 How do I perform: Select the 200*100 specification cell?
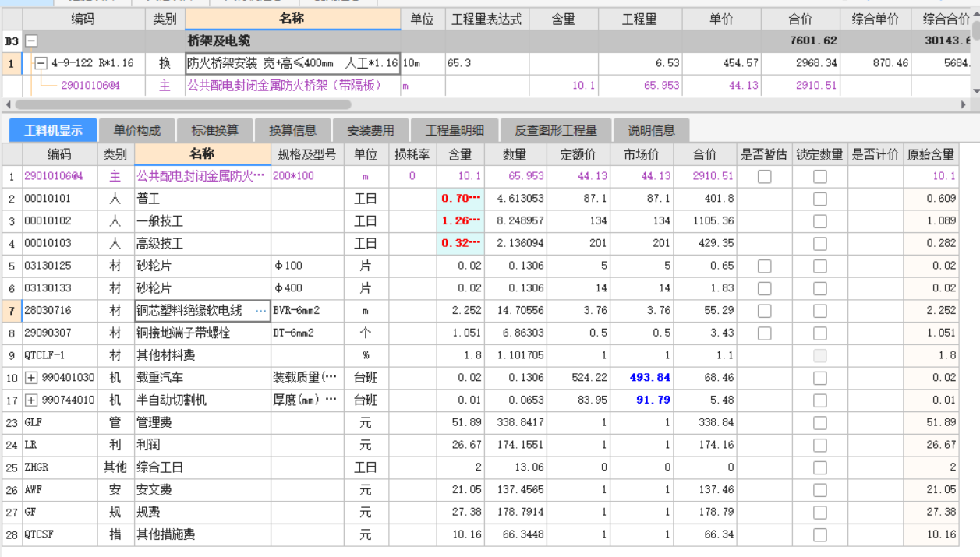point(307,177)
